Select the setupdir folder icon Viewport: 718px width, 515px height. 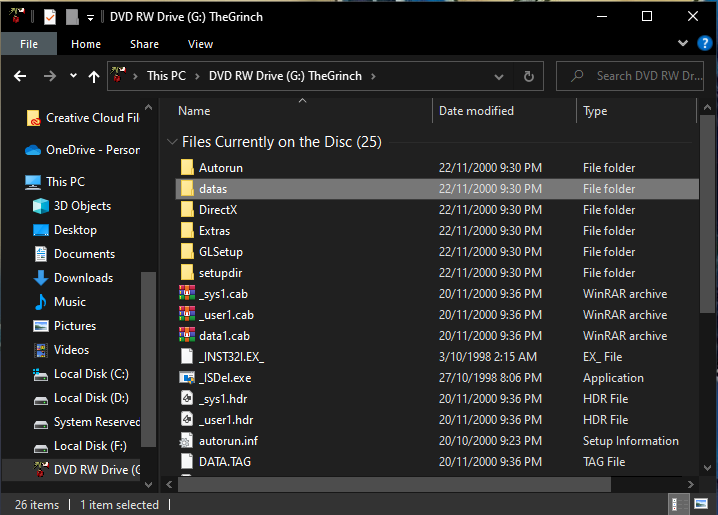(187, 273)
